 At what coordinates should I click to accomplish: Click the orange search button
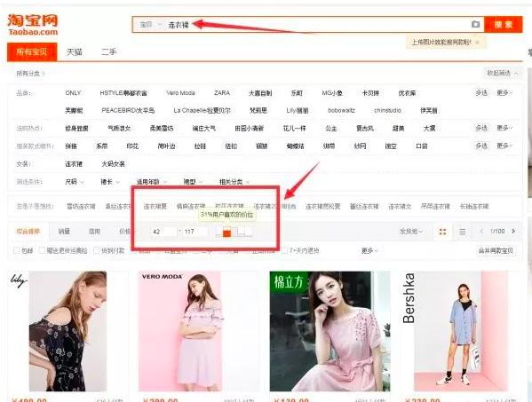[x=504, y=25]
